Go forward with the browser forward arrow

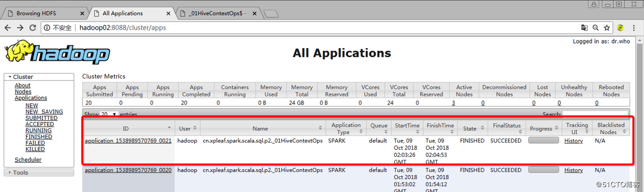[x=20, y=28]
